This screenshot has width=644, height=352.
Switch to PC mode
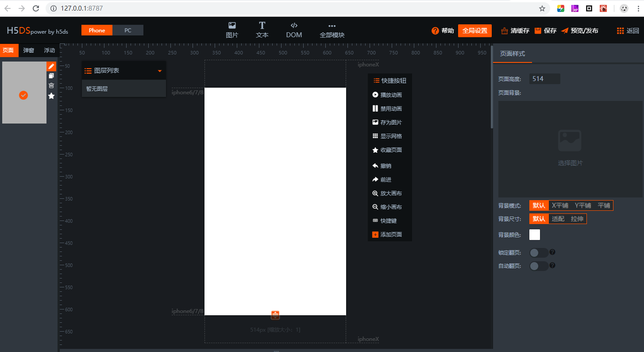coord(128,30)
